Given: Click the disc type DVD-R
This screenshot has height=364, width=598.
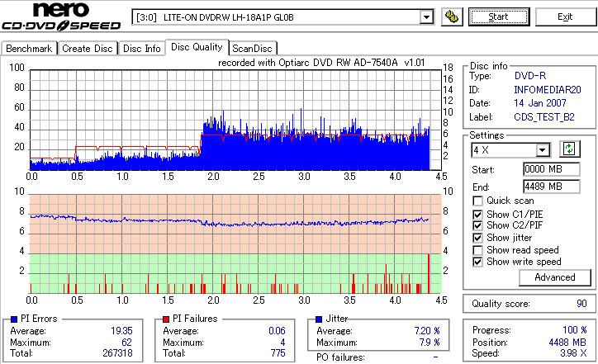Looking at the screenshot, I should (x=530, y=76).
